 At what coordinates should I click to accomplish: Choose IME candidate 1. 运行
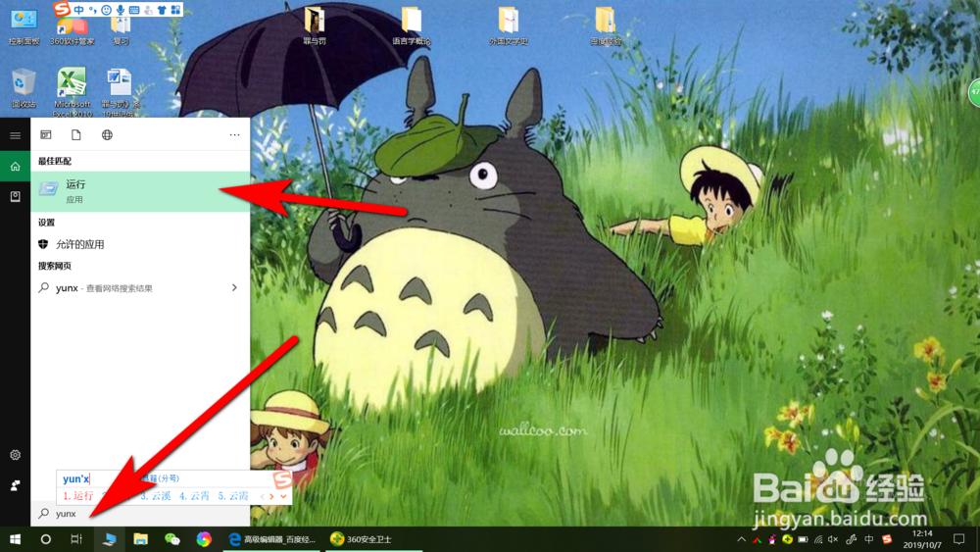(x=78, y=496)
